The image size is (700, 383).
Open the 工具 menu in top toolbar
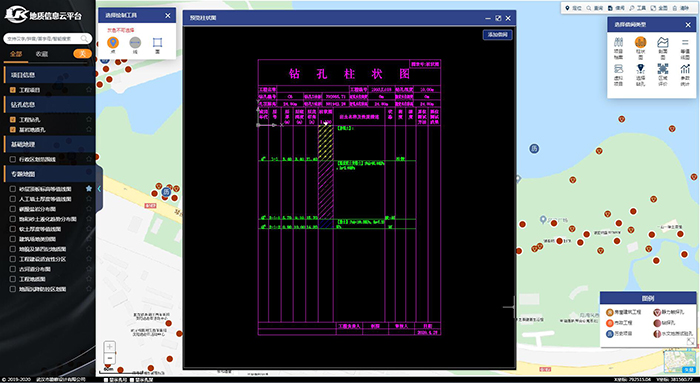tap(638, 8)
